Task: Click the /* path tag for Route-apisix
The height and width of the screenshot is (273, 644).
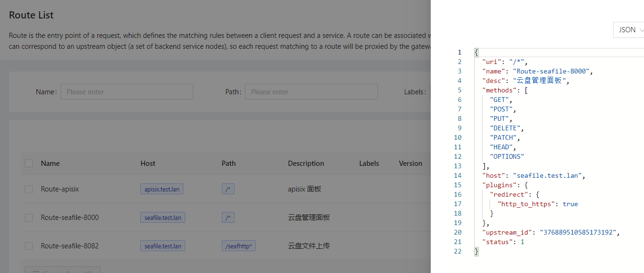Action: coord(228,189)
